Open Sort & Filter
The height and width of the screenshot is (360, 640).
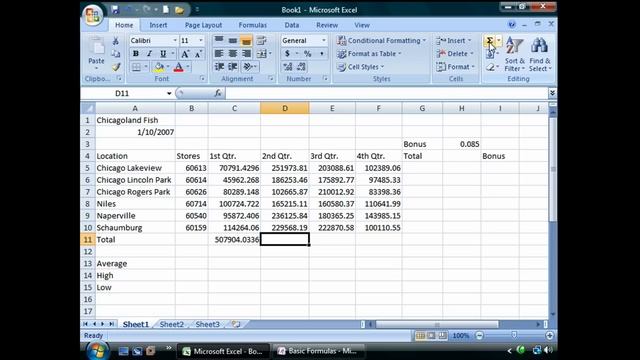coord(514,54)
